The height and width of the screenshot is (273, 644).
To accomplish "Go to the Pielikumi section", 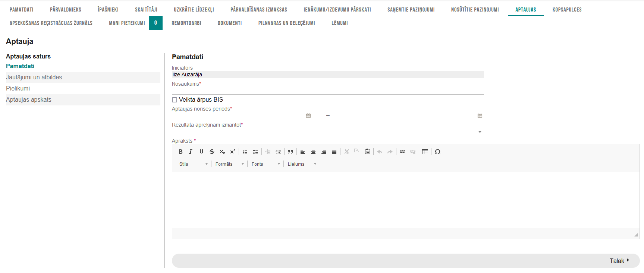I will pyautogui.click(x=83, y=89).
